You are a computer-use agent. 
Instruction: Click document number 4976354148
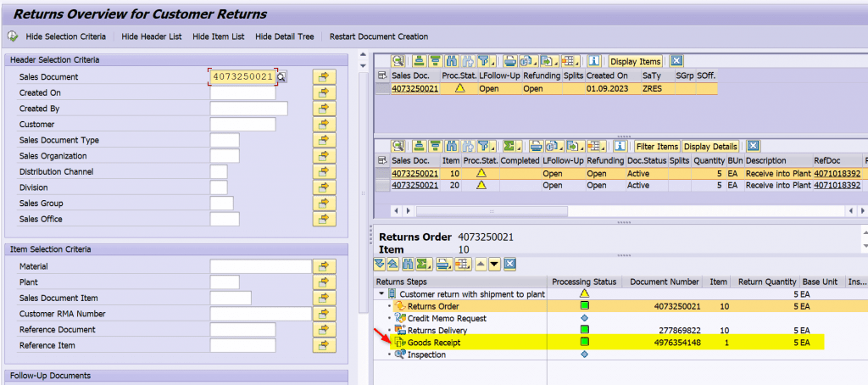(677, 343)
